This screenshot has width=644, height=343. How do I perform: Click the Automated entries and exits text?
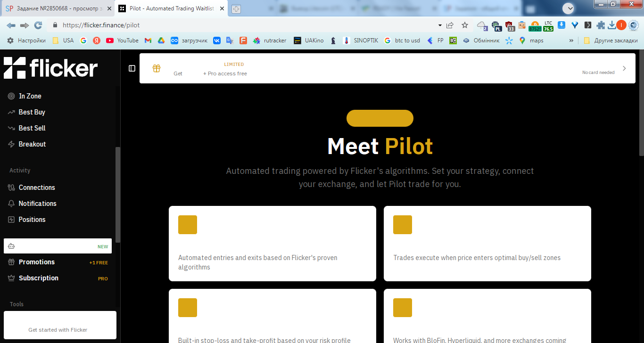click(x=258, y=262)
